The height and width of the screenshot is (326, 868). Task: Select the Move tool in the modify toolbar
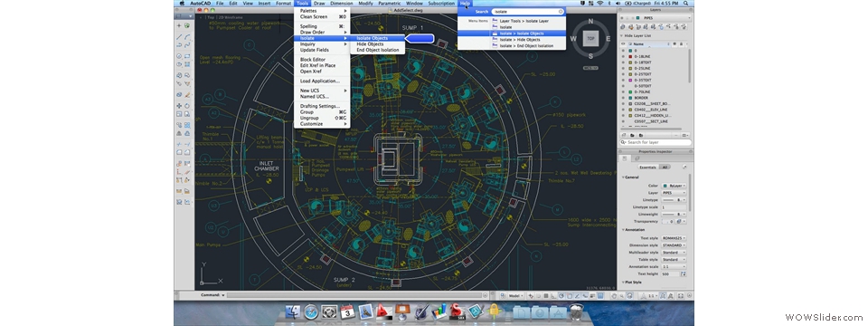(179, 105)
